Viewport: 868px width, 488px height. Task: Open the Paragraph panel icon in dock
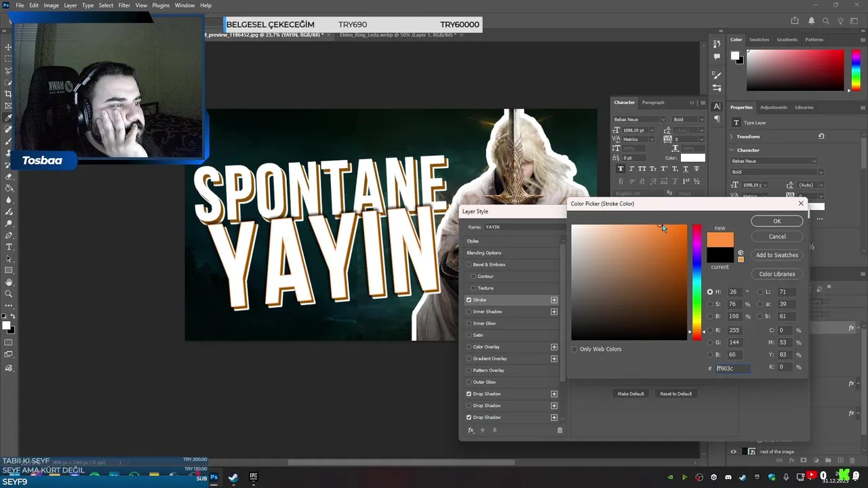pos(717,119)
